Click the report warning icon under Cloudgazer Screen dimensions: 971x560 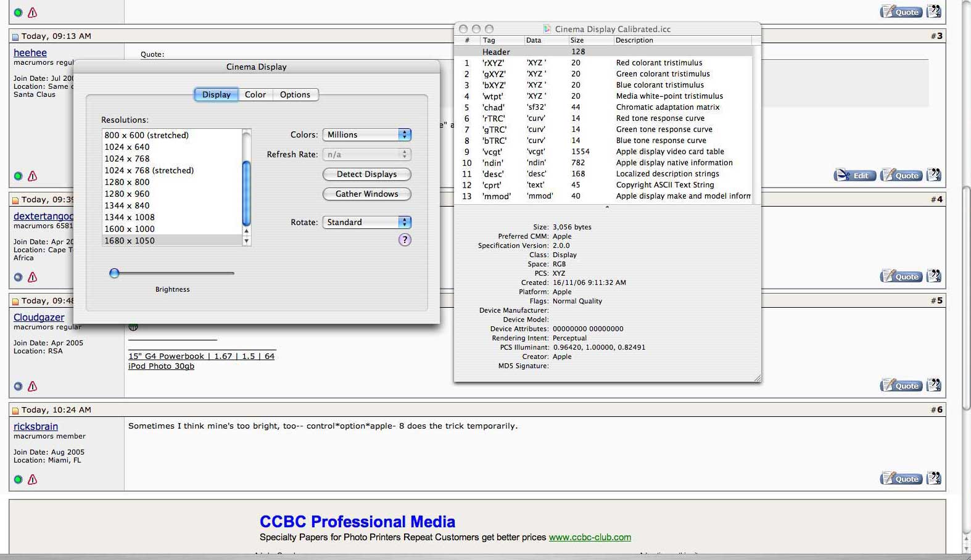[33, 386]
